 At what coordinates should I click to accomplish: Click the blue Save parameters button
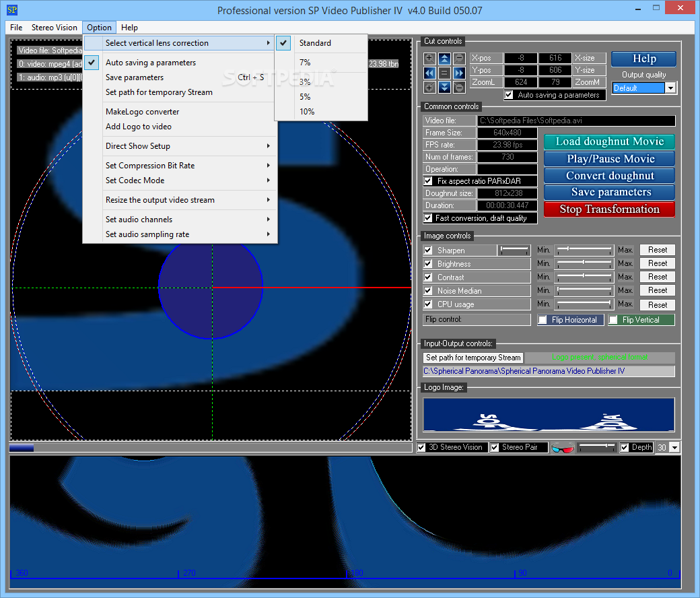609,192
